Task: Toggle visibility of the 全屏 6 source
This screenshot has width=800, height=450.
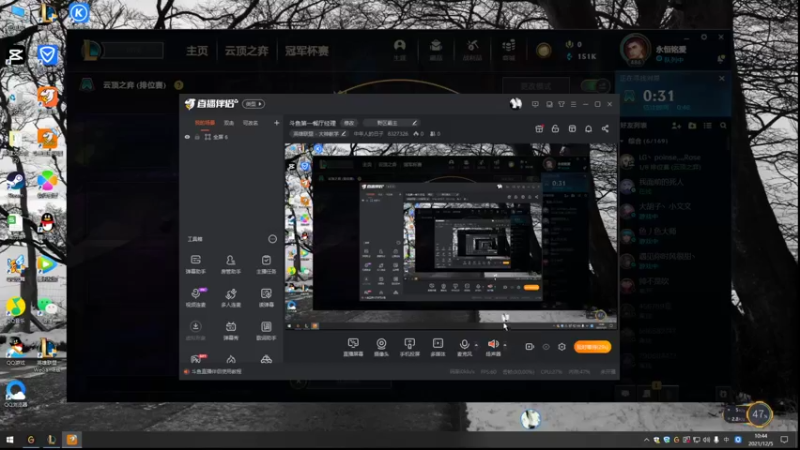Action: click(187, 137)
